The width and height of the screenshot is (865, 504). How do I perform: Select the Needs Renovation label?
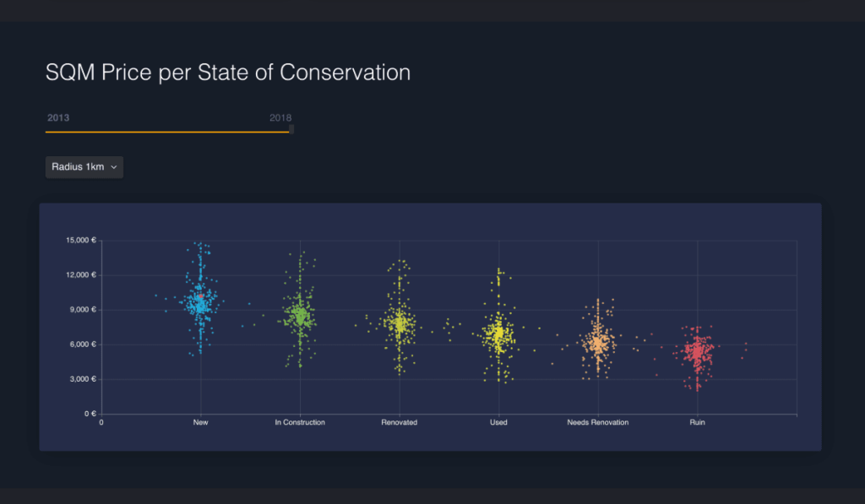tap(598, 422)
